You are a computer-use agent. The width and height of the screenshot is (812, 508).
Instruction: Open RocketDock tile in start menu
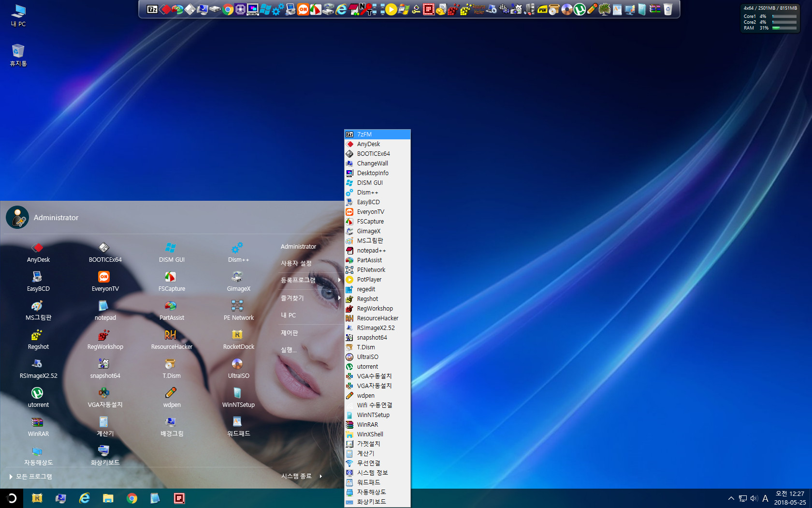tap(238, 340)
